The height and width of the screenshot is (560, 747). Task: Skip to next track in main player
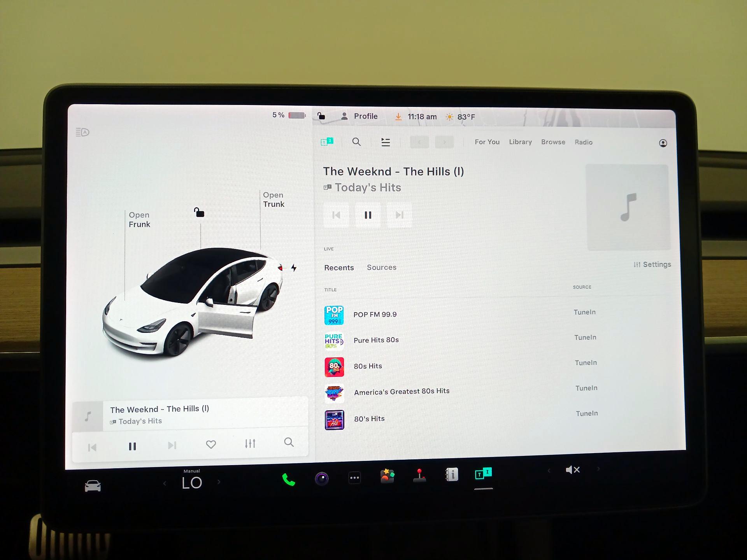pyautogui.click(x=399, y=215)
